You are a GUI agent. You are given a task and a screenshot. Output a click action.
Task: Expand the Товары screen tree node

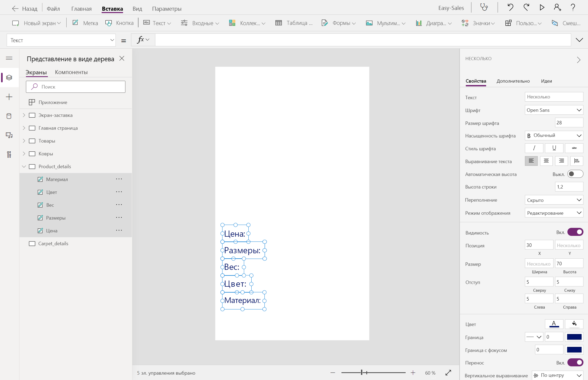point(24,141)
